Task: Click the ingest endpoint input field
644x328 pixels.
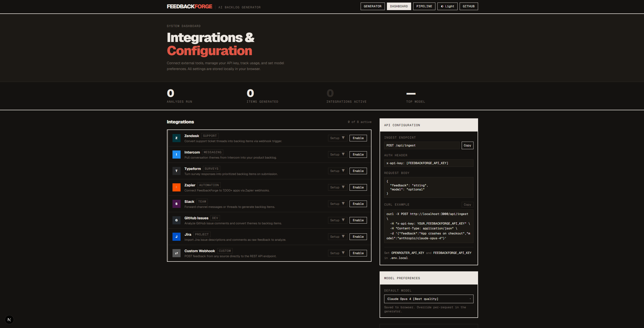Action: (422, 145)
